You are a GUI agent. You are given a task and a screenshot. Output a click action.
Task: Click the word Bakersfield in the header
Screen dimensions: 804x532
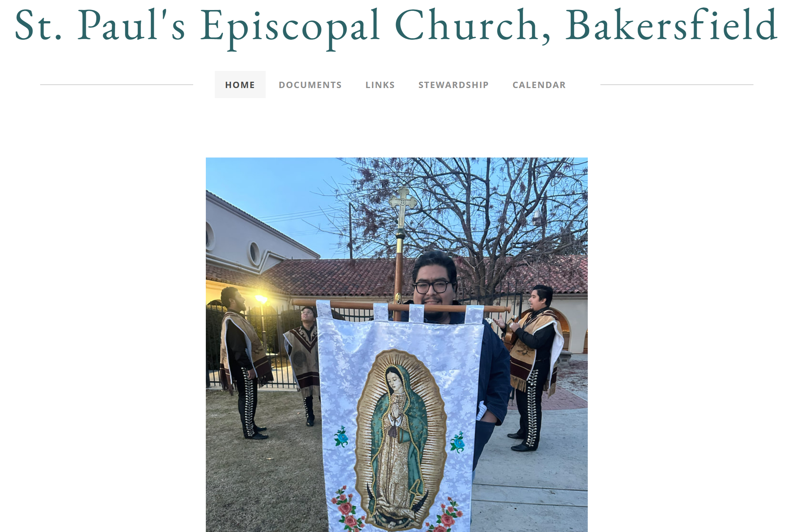(671, 25)
